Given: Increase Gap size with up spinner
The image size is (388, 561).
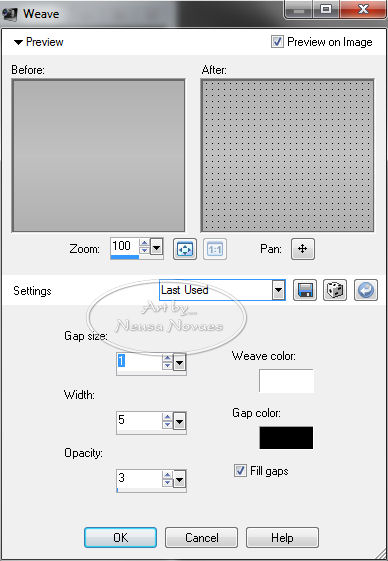Looking at the screenshot, I should click(x=167, y=358).
